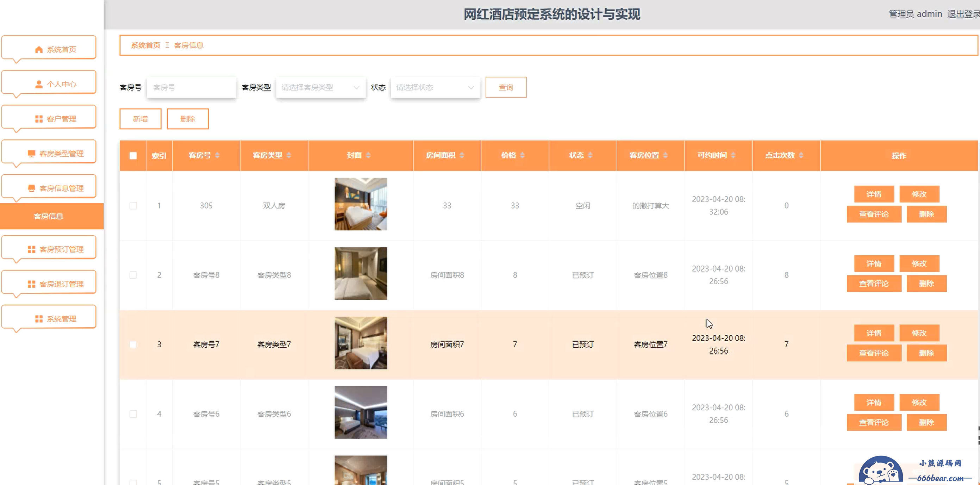Click the icon beside 客房信息管理
Image resolution: width=980 pixels, height=485 pixels.
tap(31, 188)
